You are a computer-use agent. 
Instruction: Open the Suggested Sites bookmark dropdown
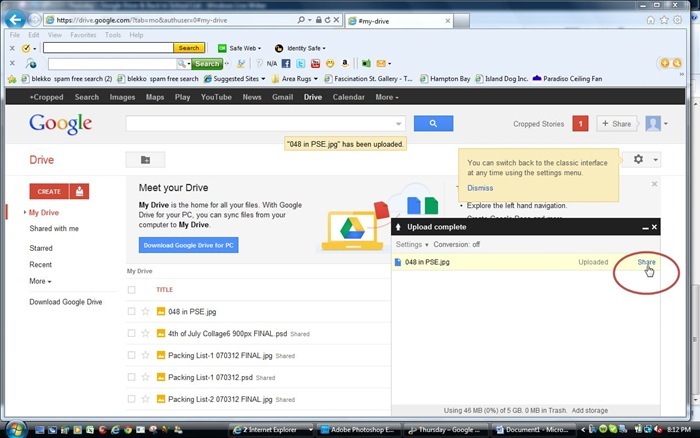(235, 79)
